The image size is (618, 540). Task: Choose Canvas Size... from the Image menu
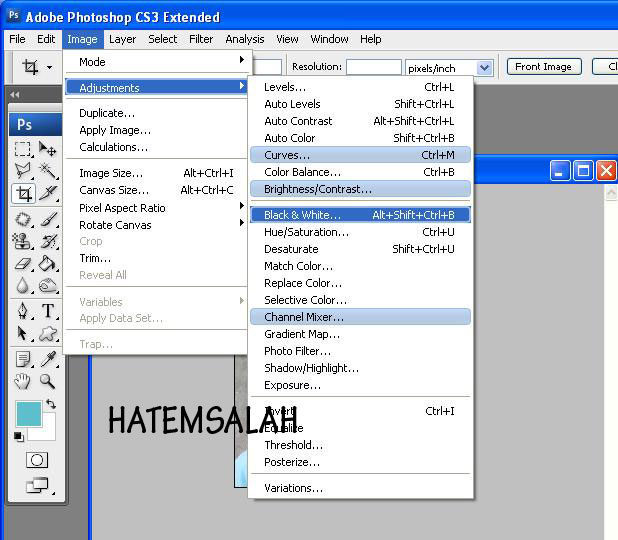click(156, 190)
